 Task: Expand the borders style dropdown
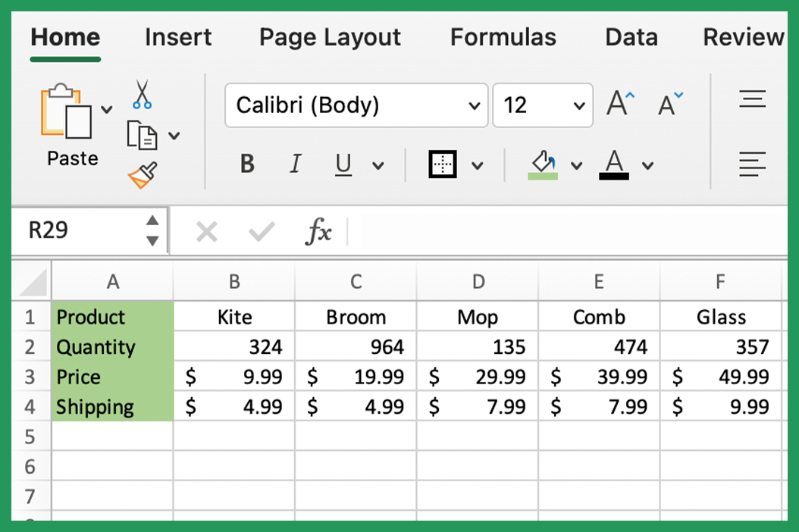(476, 164)
